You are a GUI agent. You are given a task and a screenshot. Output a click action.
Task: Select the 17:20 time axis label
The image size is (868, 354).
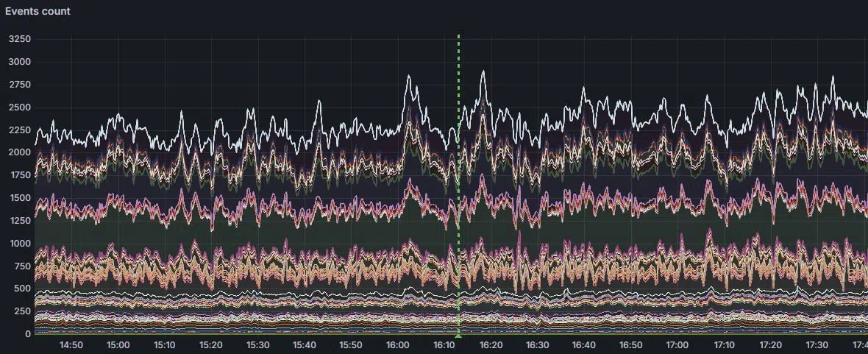click(x=770, y=344)
